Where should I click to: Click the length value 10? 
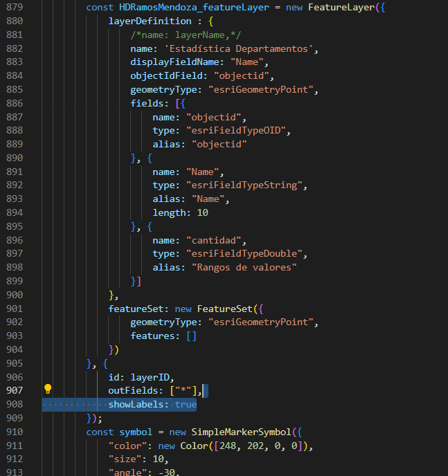coord(203,212)
